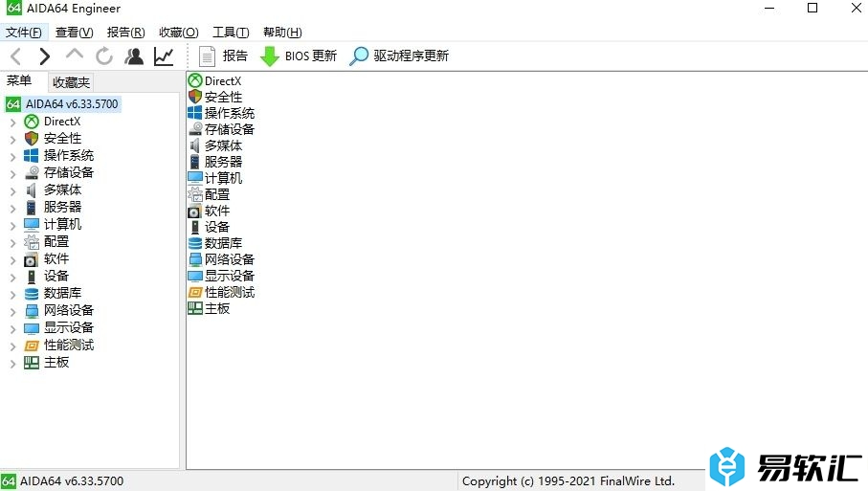Expand the 数据库 tree node

12,295
